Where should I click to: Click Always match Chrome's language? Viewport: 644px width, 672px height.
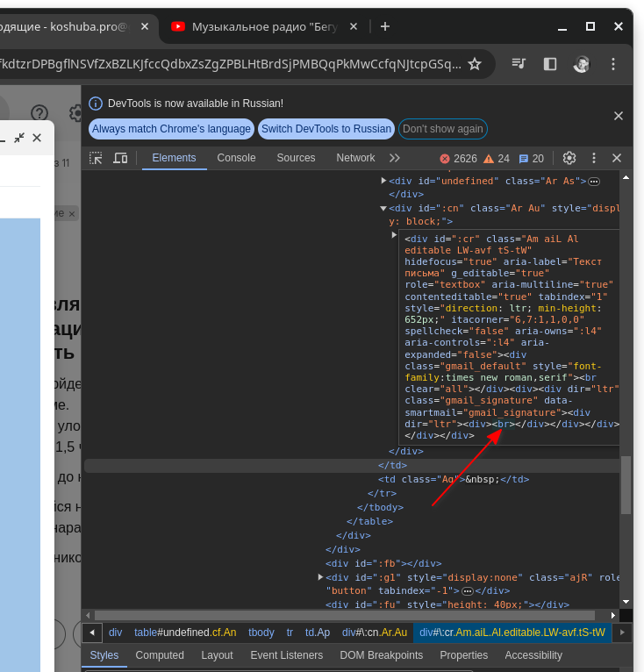click(171, 129)
